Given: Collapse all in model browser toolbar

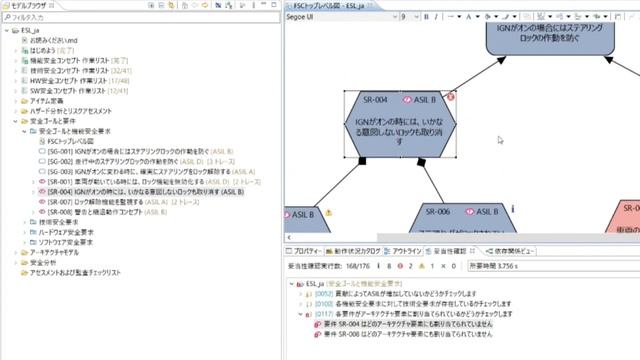Looking at the screenshot, I should 161,5.
